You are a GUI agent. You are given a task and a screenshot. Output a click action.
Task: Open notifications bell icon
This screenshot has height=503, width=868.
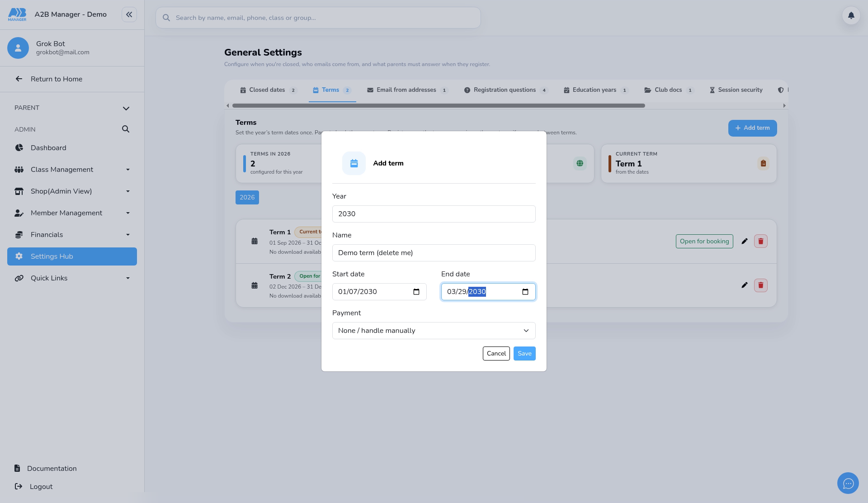pyautogui.click(x=851, y=15)
